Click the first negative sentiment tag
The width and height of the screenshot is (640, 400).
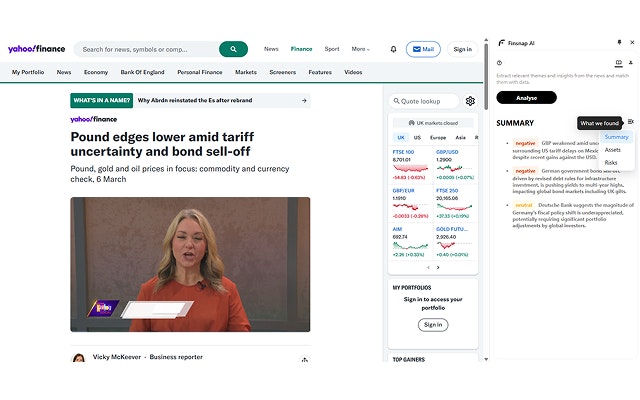click(x=525, y=143)
